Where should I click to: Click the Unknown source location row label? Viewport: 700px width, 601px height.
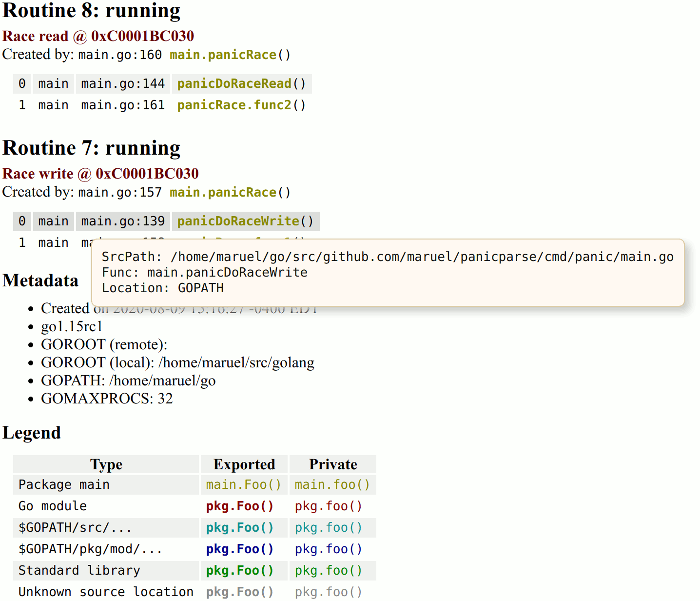(106, 592)
